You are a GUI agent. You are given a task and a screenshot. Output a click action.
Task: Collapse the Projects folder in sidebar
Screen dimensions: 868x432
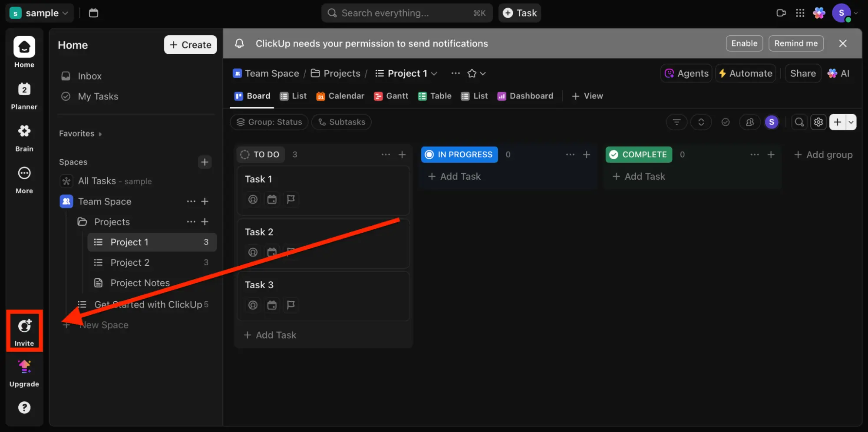point(82,222)
